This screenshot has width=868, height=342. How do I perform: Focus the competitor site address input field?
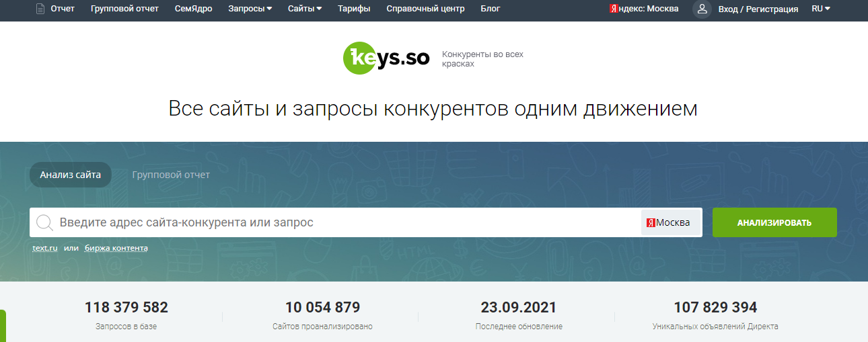(336, 222)
